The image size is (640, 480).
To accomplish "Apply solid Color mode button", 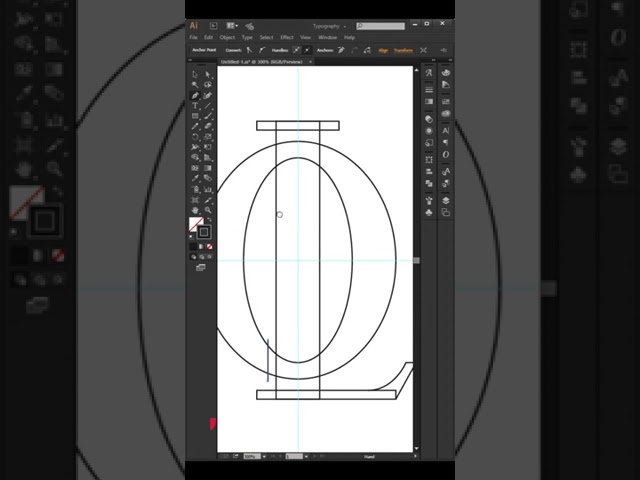I will (x=193, y=247).
